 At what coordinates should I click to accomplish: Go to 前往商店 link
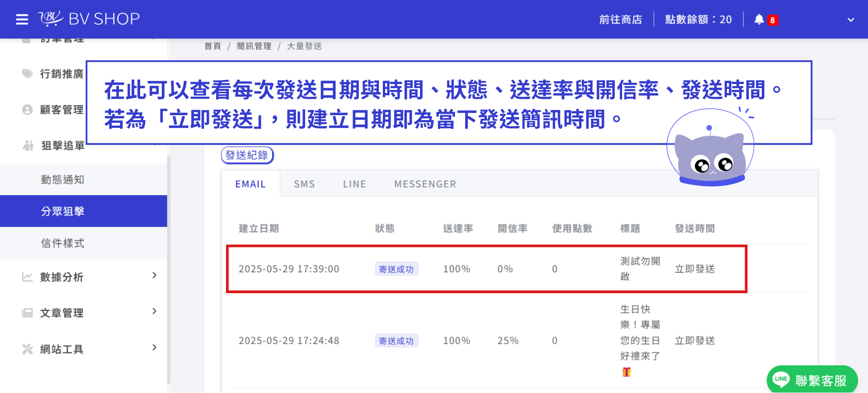coord(621,19)
